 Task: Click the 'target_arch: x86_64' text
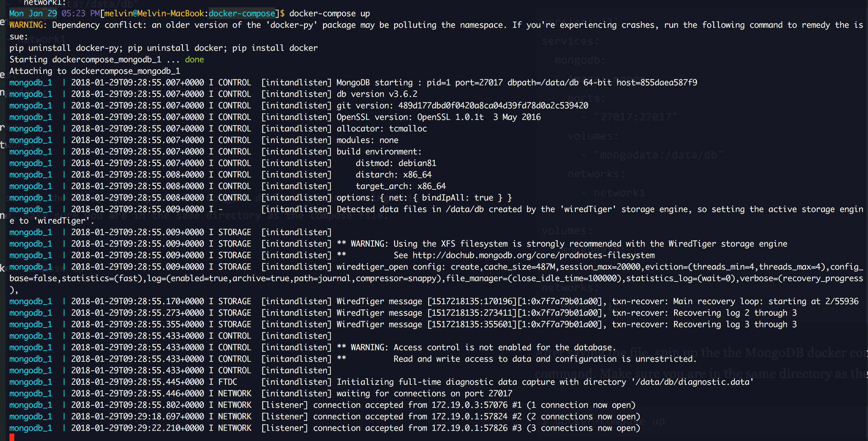[x=401, y=186]
